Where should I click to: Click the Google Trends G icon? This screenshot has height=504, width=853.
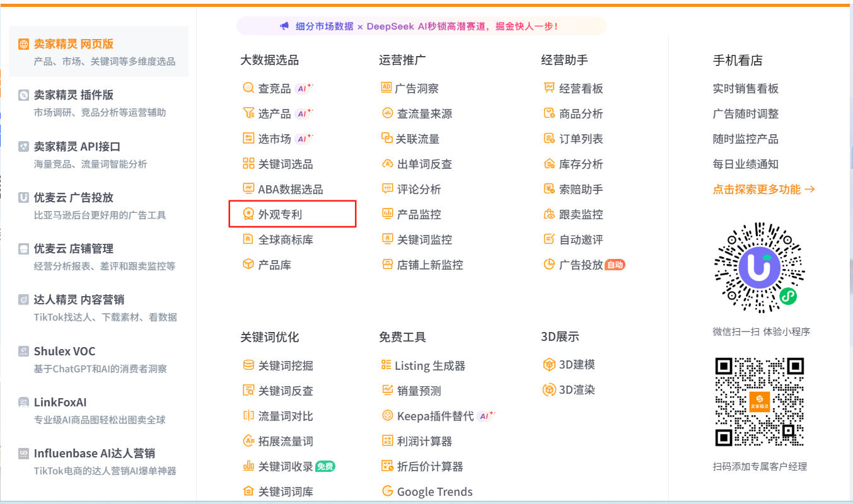pyautogui.click(x=387, y=491)
